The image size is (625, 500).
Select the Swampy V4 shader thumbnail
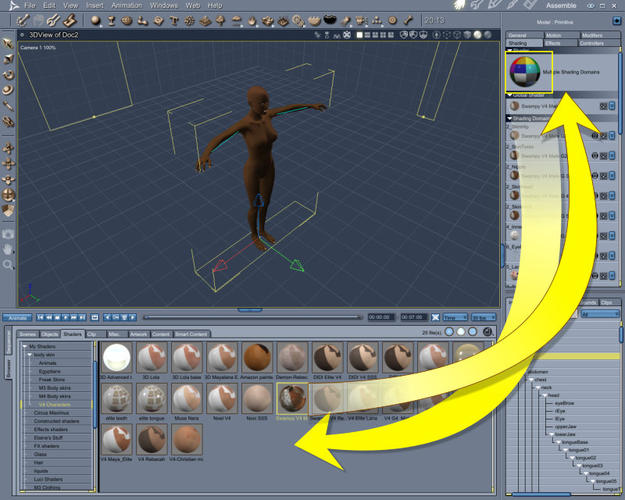(x=292, y=398)
